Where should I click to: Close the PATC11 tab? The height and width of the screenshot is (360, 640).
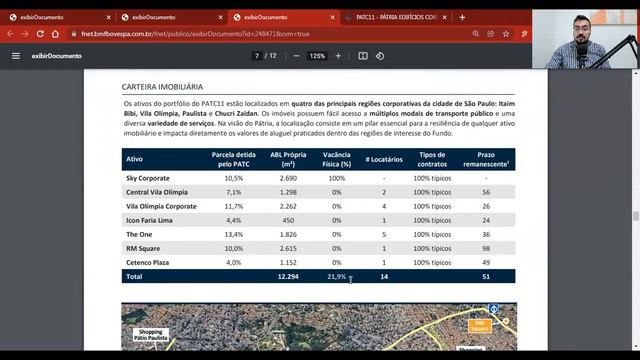click(444, 18)
